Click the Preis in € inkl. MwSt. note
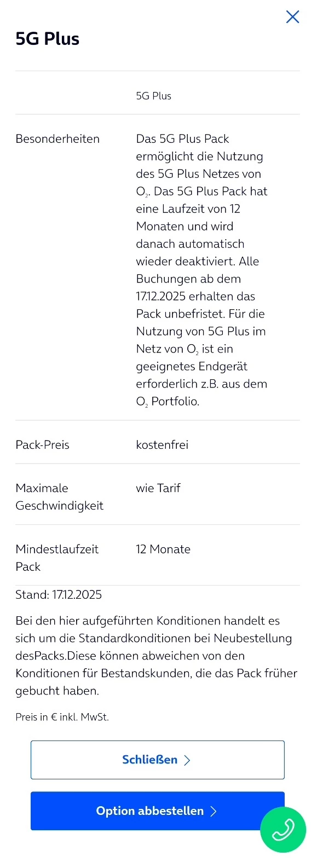The width and height of the screenshot is (311, 868). click(x=62, y=717)
